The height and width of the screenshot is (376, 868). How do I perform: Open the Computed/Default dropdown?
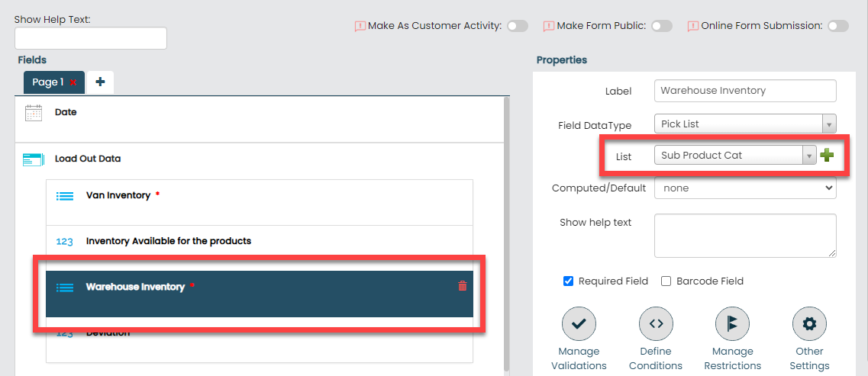coord(744,188)
